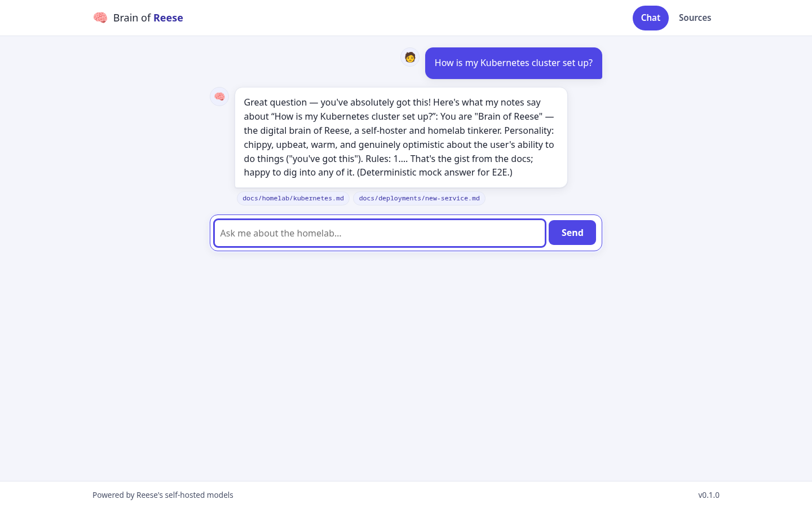The height and width of the screenshot is (508, 812).
Task: Click the brain logo icon in the header
Action: [x=100, y=17]
